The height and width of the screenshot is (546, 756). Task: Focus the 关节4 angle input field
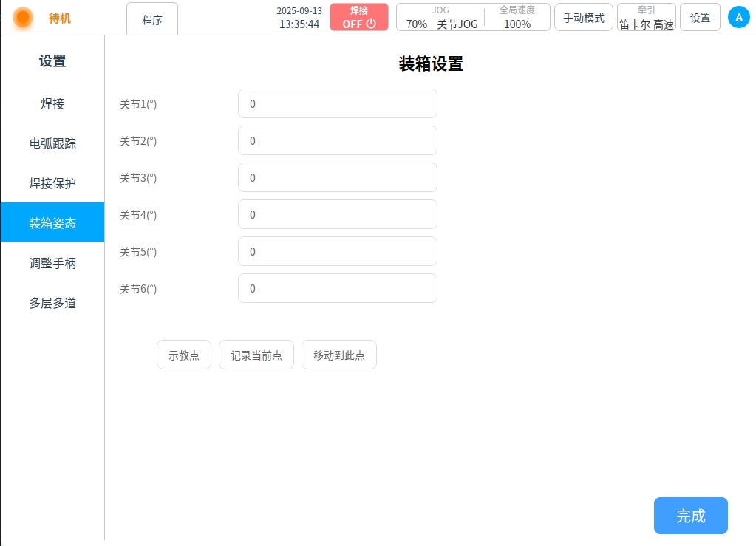[x=337, y=215]
